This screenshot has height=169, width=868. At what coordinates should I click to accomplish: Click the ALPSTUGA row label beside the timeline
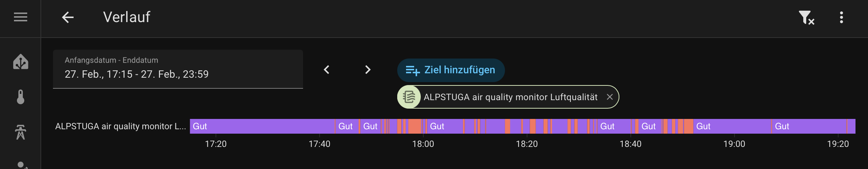(x=120, y=126)
